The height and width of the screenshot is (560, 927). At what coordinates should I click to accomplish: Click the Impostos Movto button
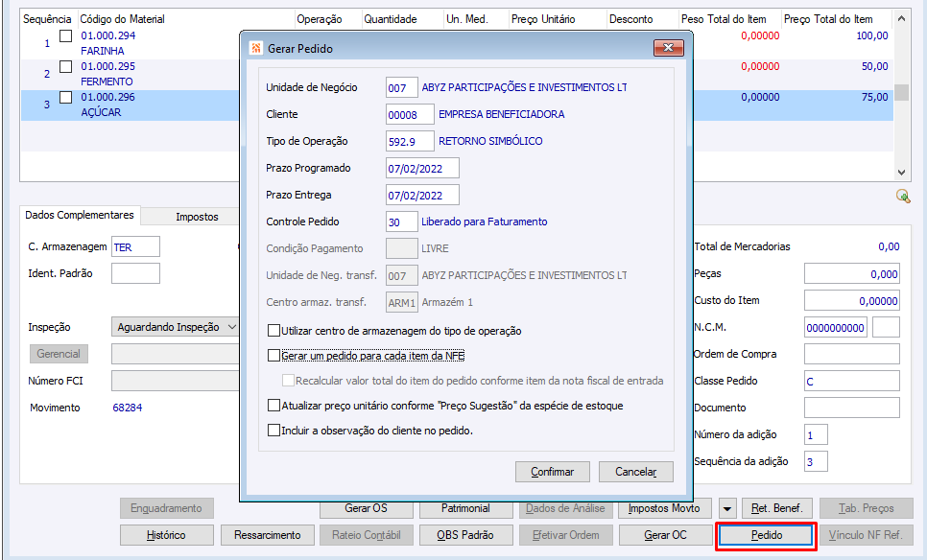click(664, 508)
